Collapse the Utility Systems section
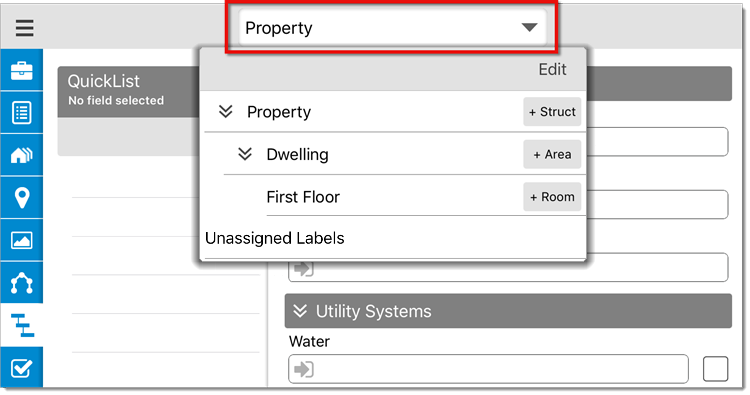 pos(300,311)
